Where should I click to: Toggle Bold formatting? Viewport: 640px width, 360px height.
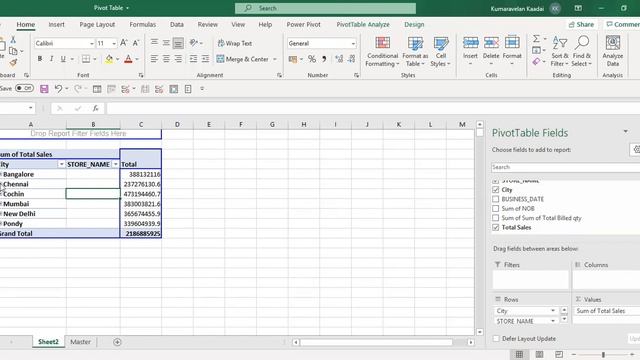point(40,59)
